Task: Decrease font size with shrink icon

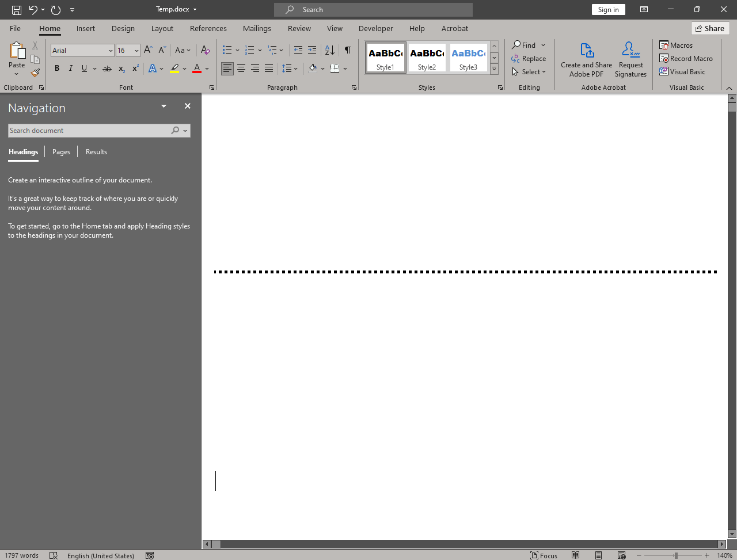Action: pos(162,50)
